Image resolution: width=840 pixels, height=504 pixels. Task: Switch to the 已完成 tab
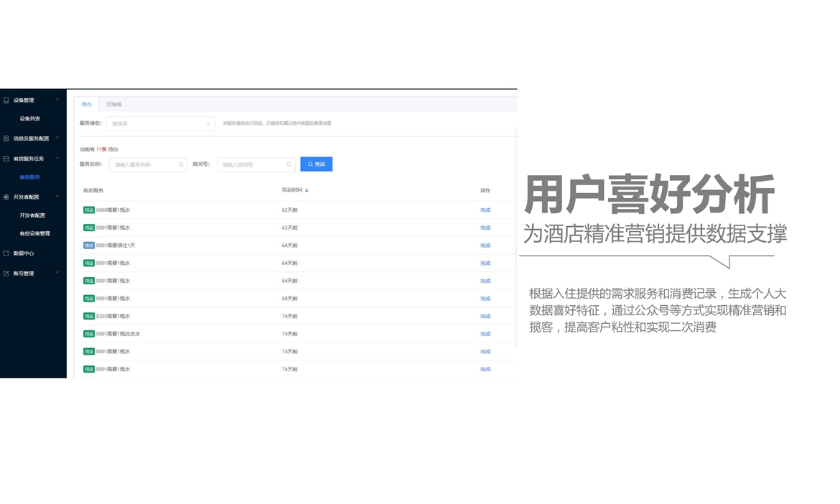coord(114,105)
